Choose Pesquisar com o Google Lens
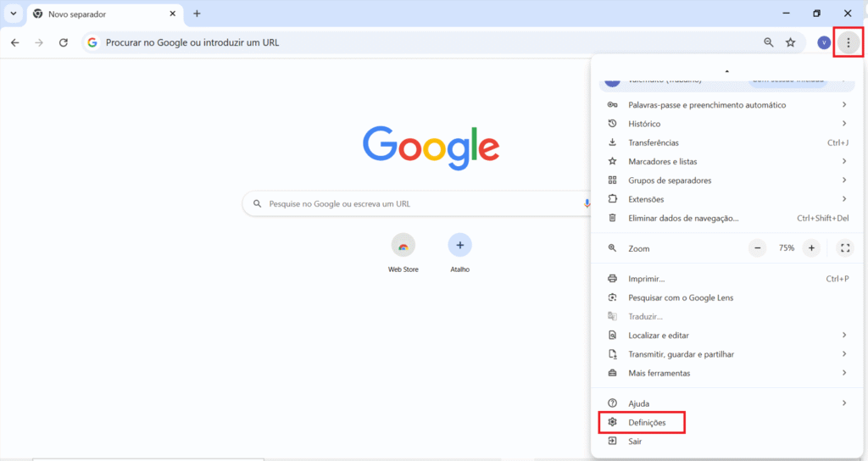The width and height of the screenshot is (868, 461). click(726, 297)
